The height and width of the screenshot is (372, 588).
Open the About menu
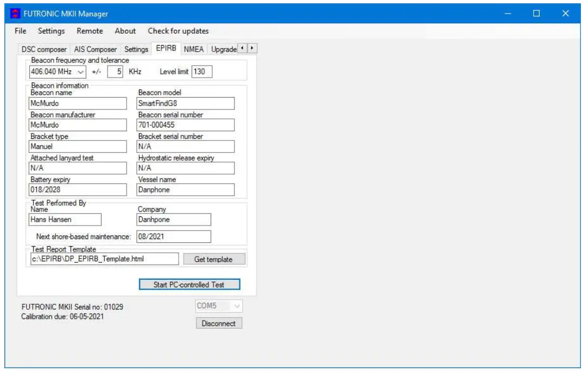click(x=125, y=31)
